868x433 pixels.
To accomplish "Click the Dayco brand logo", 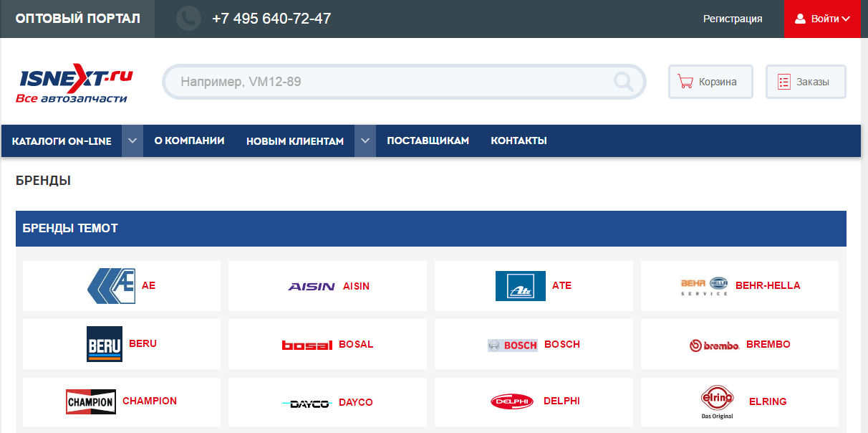I will tap(306, 404).
